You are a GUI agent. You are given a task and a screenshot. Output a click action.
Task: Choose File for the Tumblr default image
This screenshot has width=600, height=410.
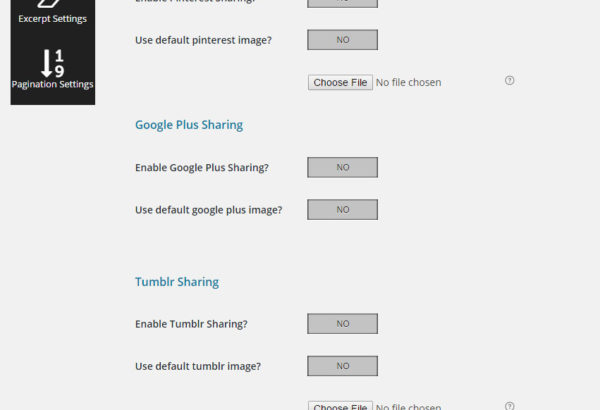pos(340,406)
